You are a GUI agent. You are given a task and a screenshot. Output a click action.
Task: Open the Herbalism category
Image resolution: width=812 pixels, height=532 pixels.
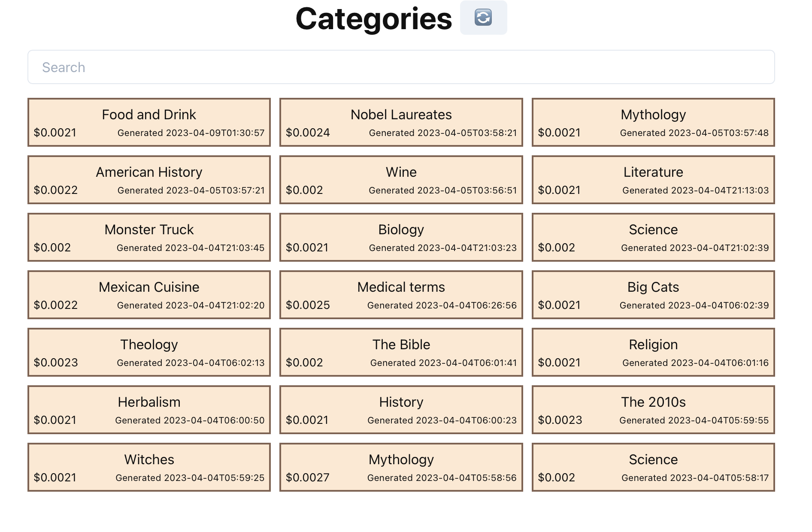click(149, 410)
